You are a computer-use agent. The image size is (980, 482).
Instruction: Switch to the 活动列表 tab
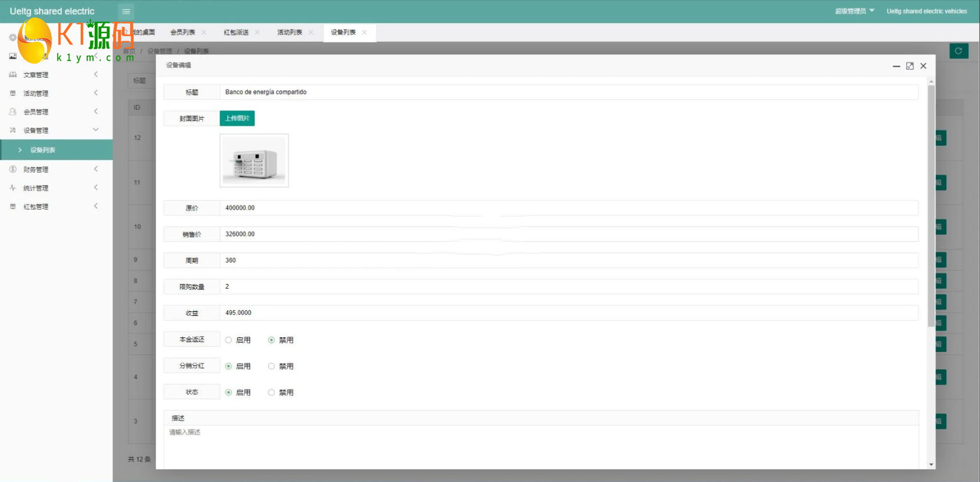[x=289, y=33]
